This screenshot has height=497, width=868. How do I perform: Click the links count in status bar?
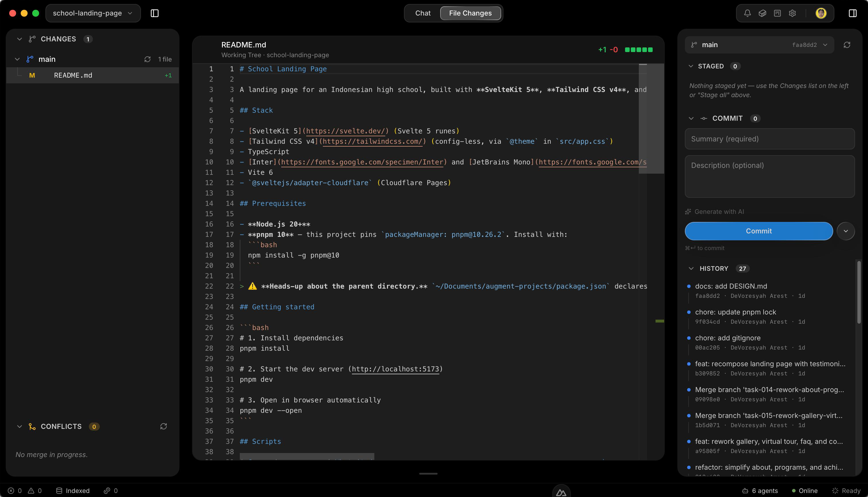click(x=111, y=491)
